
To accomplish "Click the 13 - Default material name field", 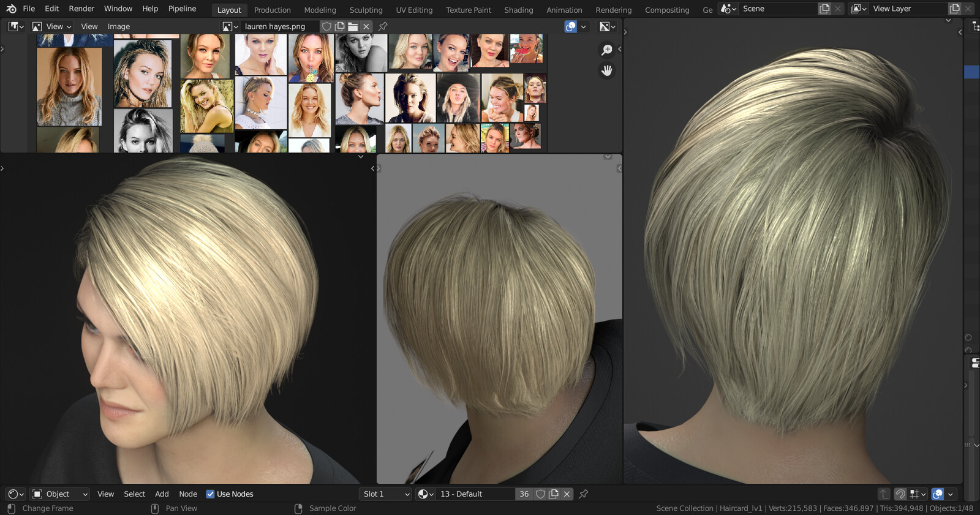I will tap(475, 494).
